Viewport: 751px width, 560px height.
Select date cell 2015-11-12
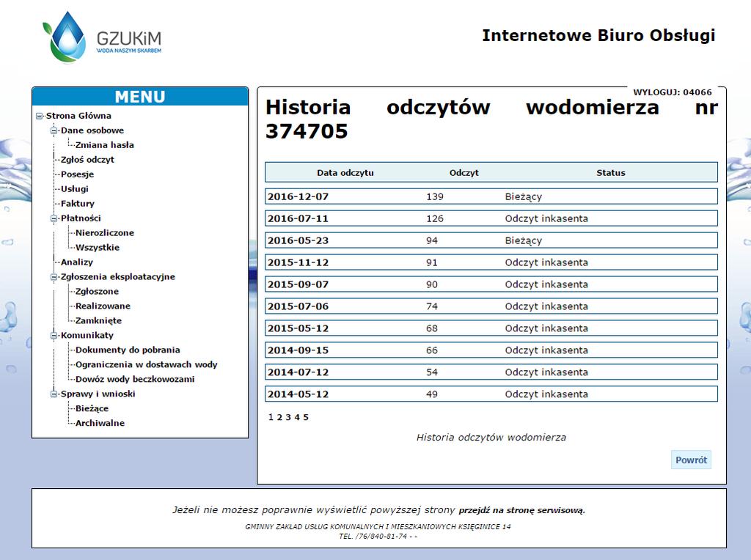point(298,262)
